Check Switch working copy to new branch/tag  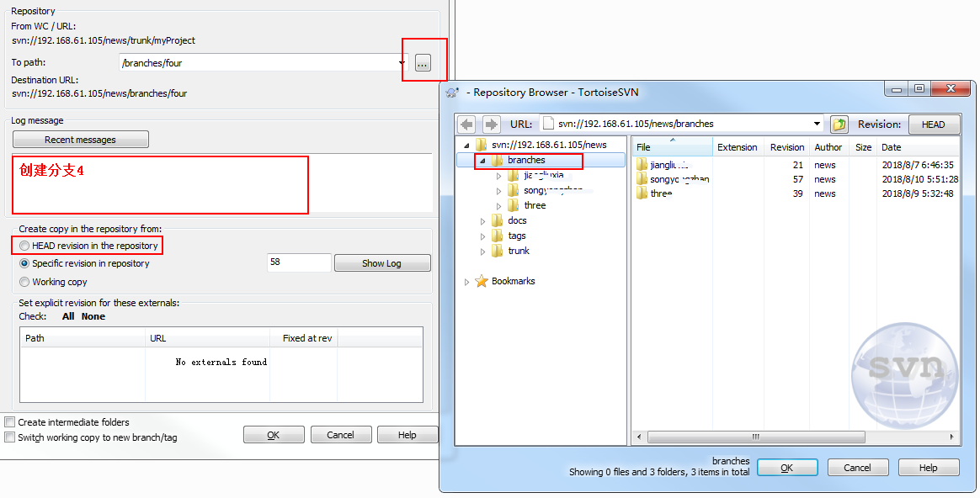tap(10, 437)
